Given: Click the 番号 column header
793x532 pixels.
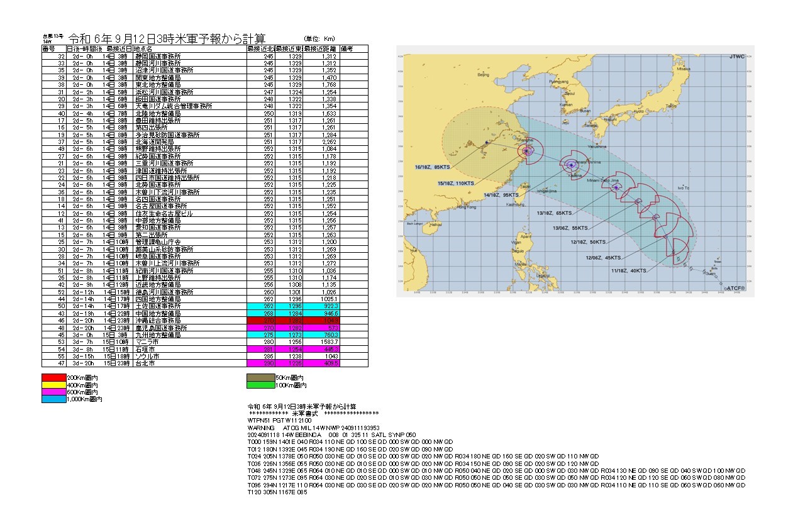Looking at the screenshot, I should click(50, 48).
